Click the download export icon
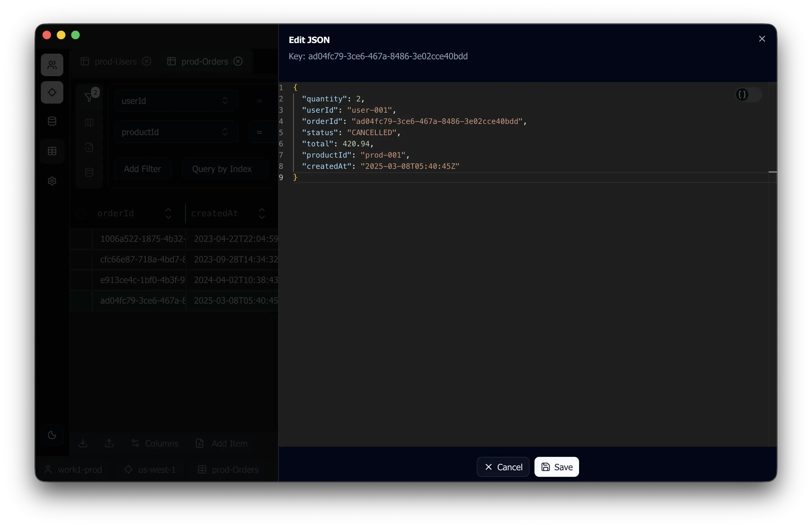Screen dimensions: 812x528 83,443
